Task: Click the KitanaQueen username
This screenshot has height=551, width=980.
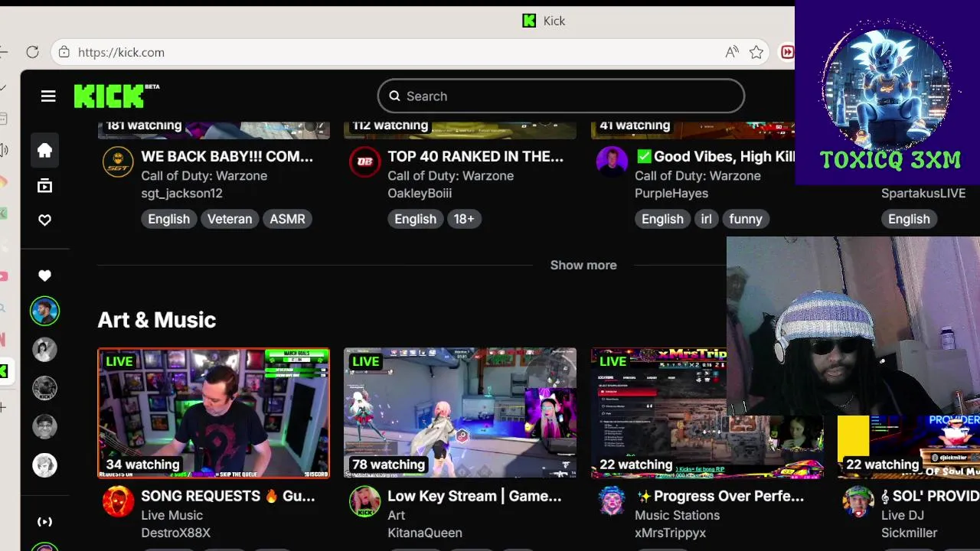Action: (425, 533)
